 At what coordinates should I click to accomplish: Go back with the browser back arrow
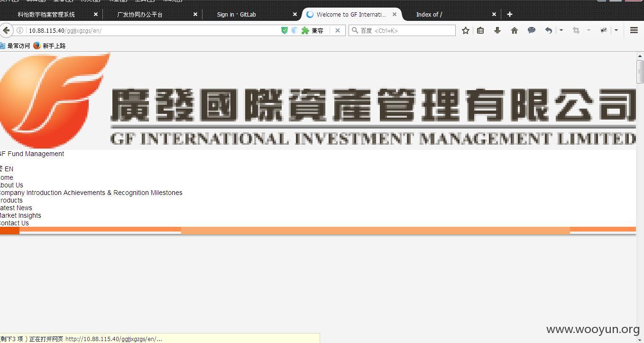tap(6, 30)
